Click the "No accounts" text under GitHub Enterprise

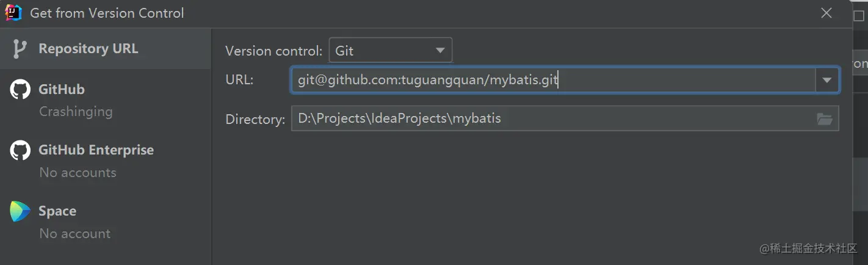(x=78, y=173)
